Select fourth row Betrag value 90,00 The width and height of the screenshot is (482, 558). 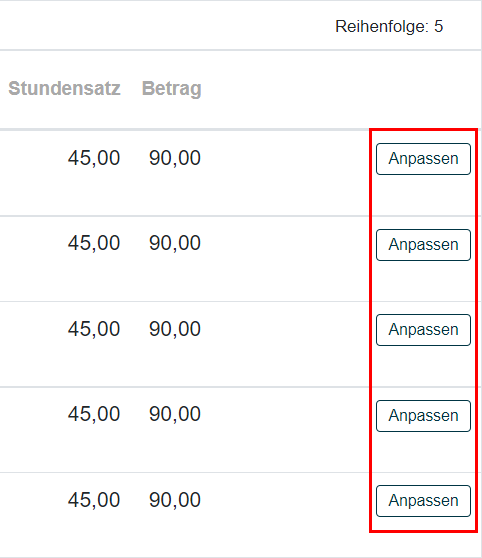click(x=175, y=414)
